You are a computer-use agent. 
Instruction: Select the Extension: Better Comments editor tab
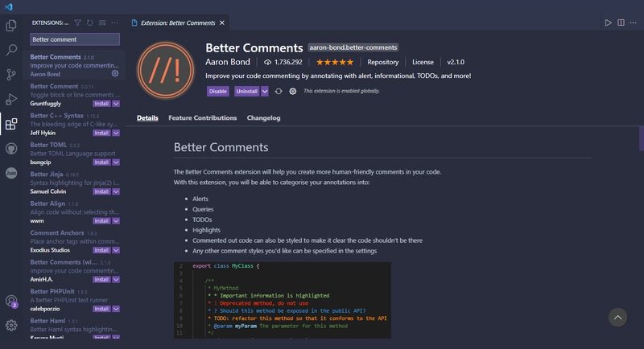(x=178, y=23)
